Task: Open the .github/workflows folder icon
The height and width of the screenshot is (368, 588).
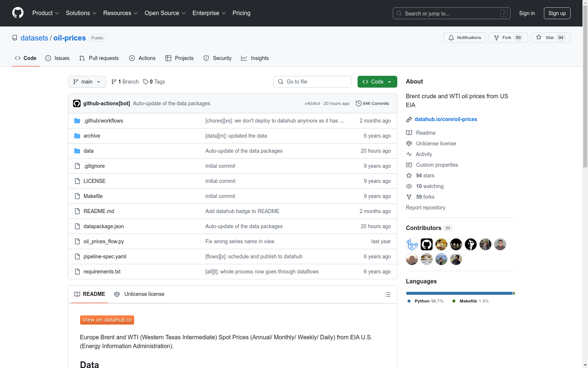Action: pos(77,121)
